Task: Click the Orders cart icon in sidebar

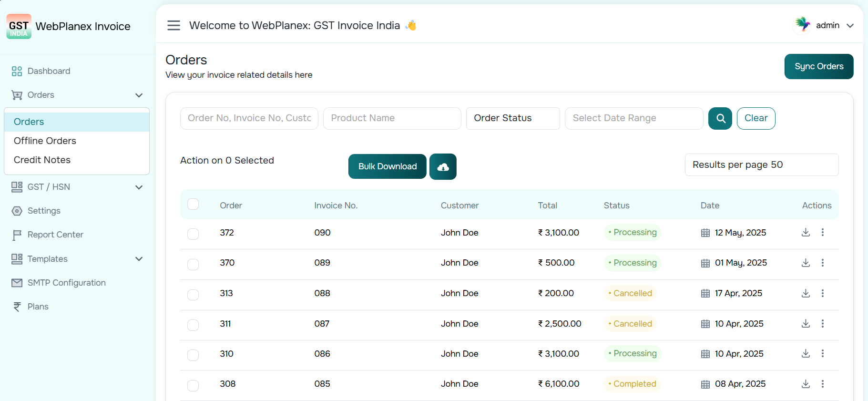Action: click(x=17, y=95)
